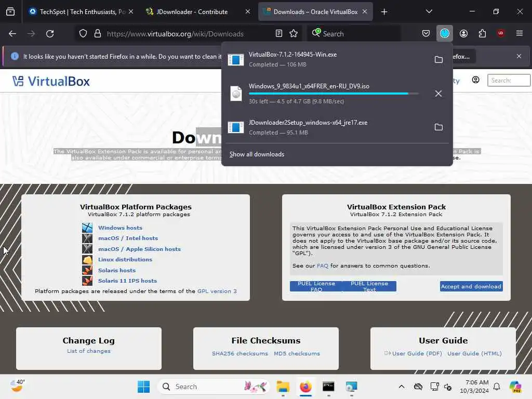Image resolution: width=532 pixels, height=399 pixels.
Task: Open GPL version 3 link
Action: pyautogui.click(x=217, y=291)
